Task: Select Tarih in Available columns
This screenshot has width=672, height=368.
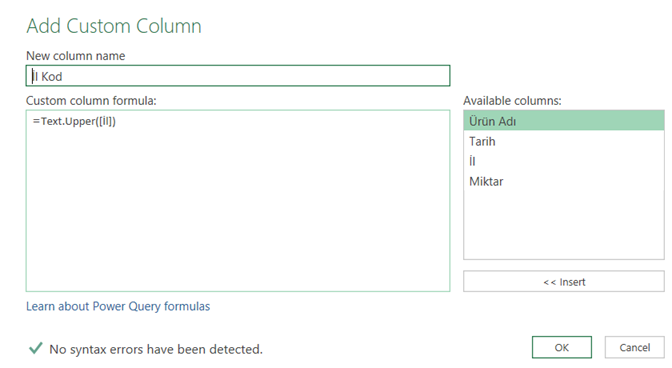Action: [564, 141]
